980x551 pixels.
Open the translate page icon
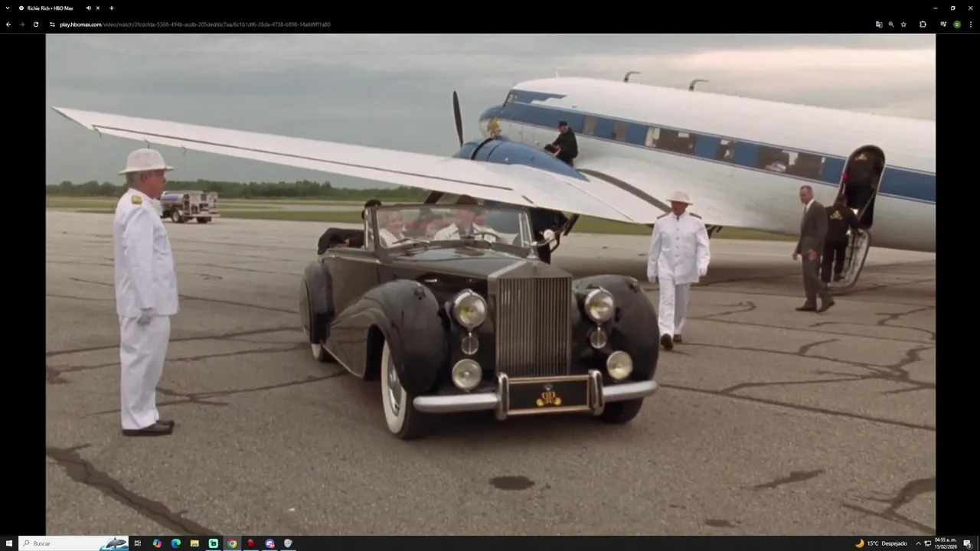879,24
